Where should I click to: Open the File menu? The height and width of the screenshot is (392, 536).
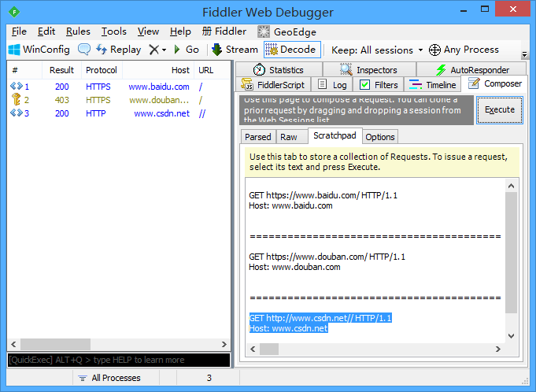19,31
